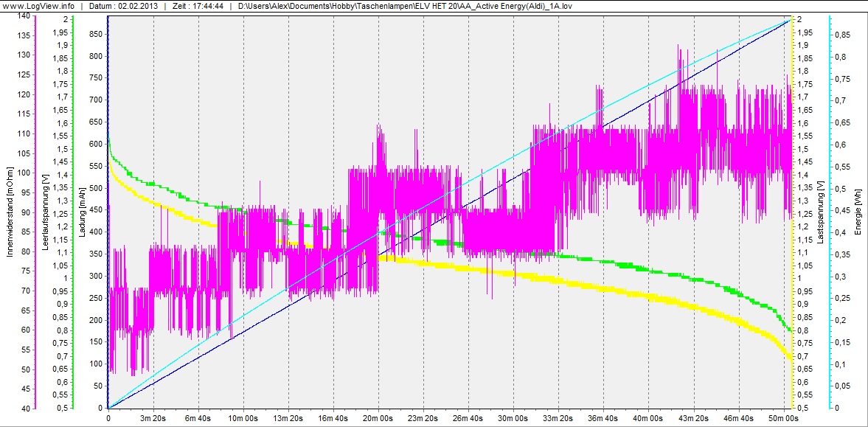Select the "16m 40s" time axis label
Viewport: 868px width, 427px height.
333,417
